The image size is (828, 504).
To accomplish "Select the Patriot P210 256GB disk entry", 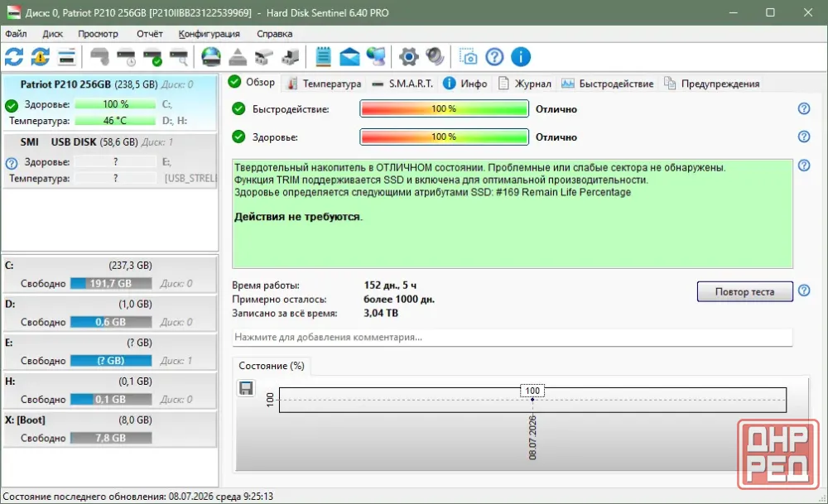I will (110, 103).
